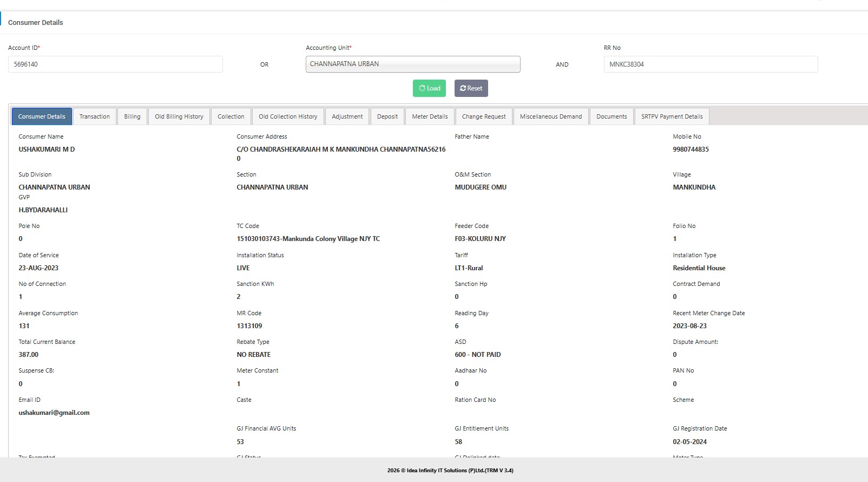View the Old Collection History tab
868x482 pixels.
[288, 116]
